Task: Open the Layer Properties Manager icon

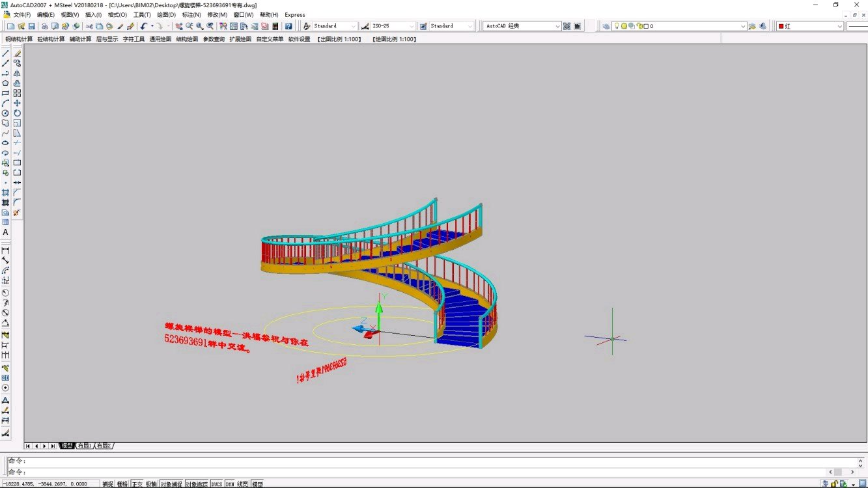Action: pos(606,26)
